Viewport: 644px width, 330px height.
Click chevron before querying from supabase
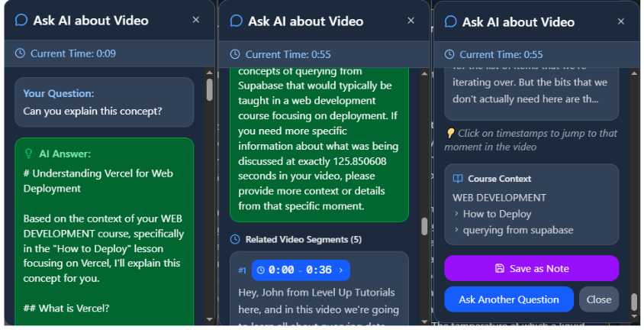coord(456,230)
